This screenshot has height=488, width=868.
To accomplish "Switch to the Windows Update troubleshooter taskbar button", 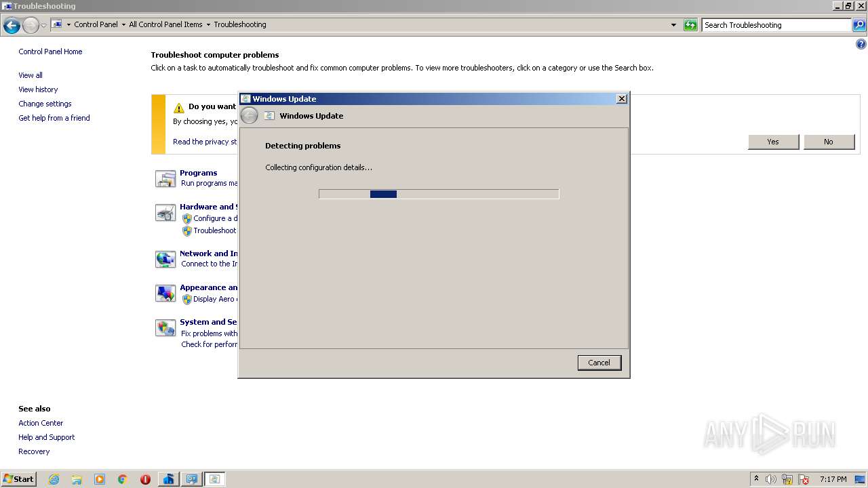I will (x=215, y=479).
